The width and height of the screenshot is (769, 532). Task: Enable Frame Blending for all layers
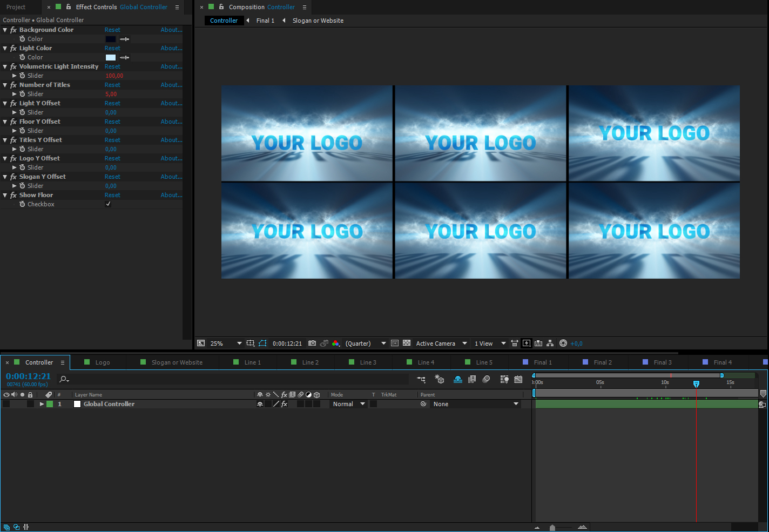[x=472, y=380]
